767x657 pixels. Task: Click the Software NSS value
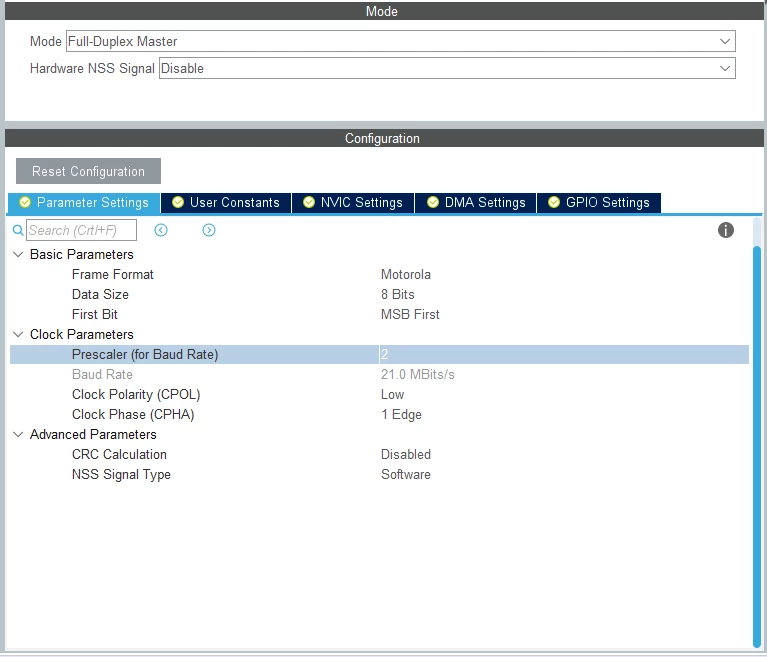(406, 475)
